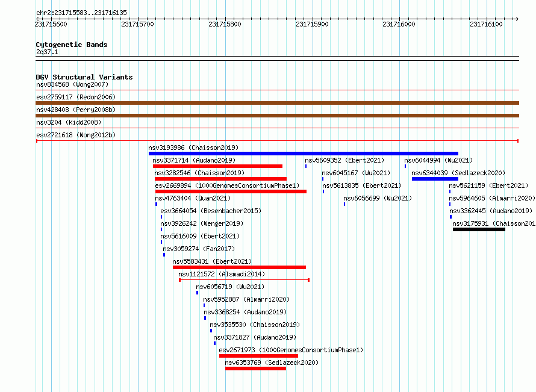This screenshot has height=392, width=536.
Task: Click nsv6045167 (Wu2021) variant text
Action: (x=356, y=173)
